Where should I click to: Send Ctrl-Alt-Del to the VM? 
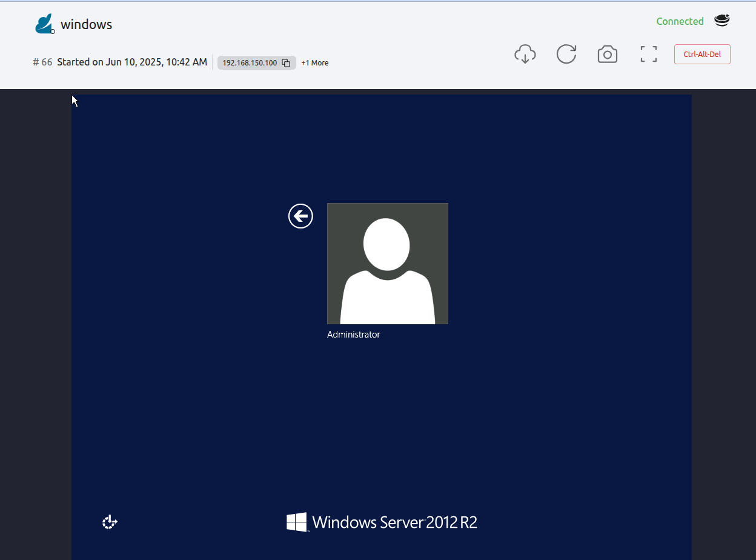[702, 54]
